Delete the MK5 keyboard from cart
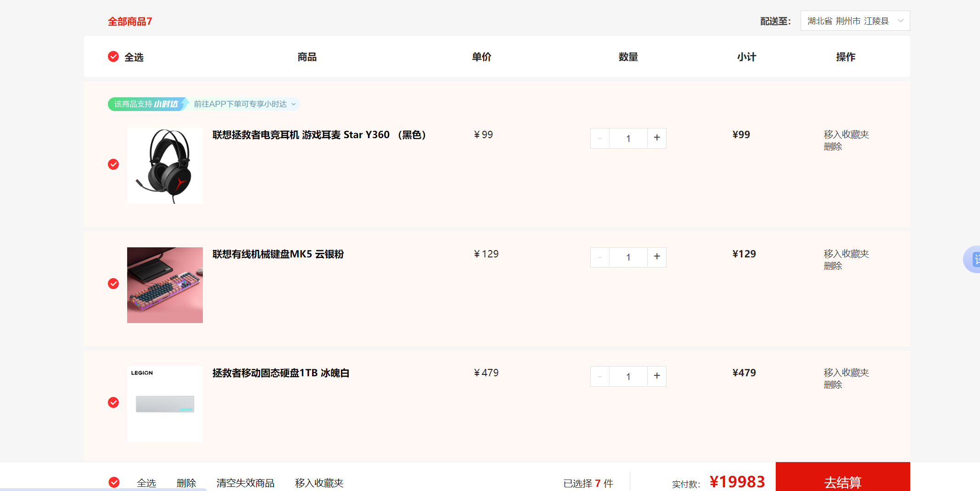 [833, 266]
